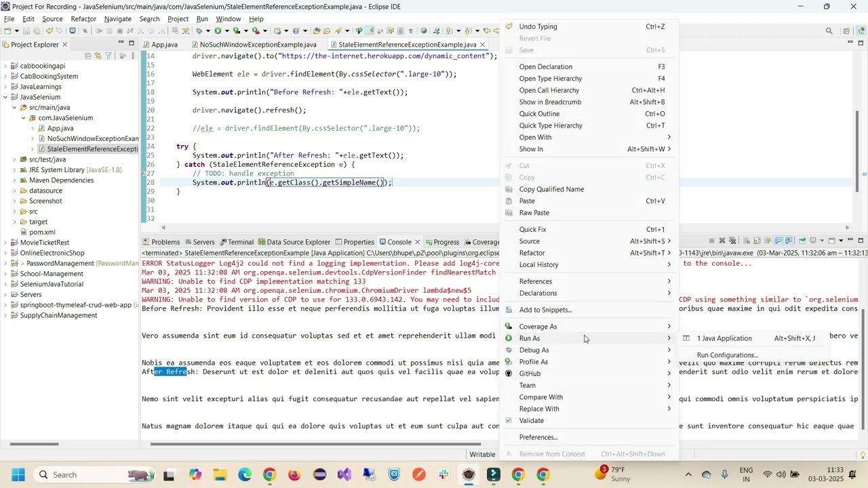
Task: Close the StaleElementReferenceExceptionExample.java editor tab
Action: point(483,45)
